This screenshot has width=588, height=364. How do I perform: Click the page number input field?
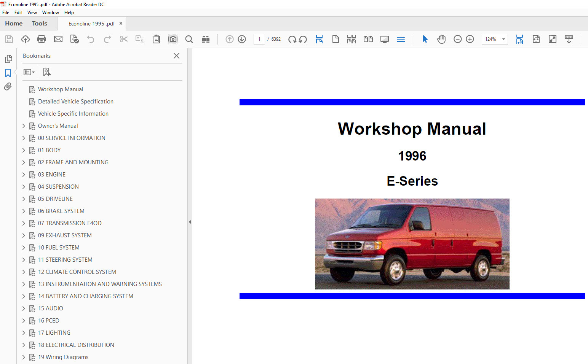pos(259,39)
